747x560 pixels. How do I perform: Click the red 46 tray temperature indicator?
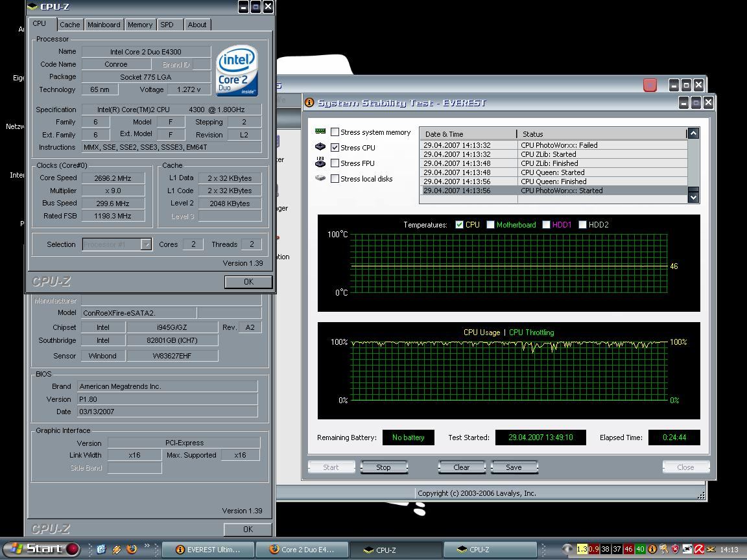[x=628, y=549]
